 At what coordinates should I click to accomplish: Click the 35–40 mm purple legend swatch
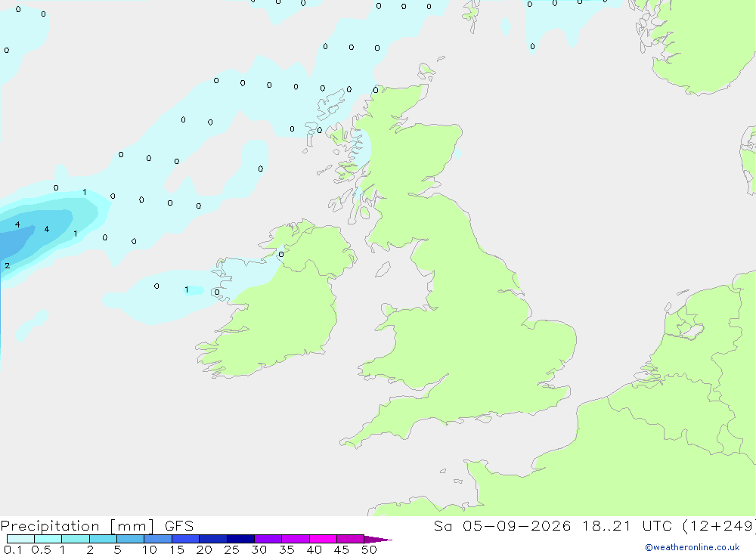[x=296, y=539]
